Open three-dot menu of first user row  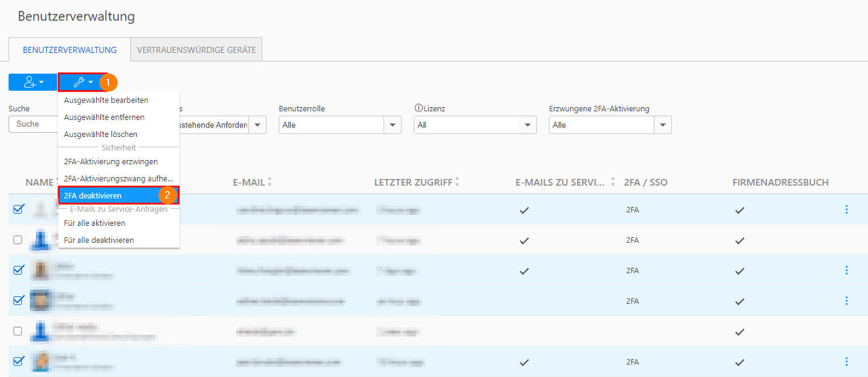point(846,210)
